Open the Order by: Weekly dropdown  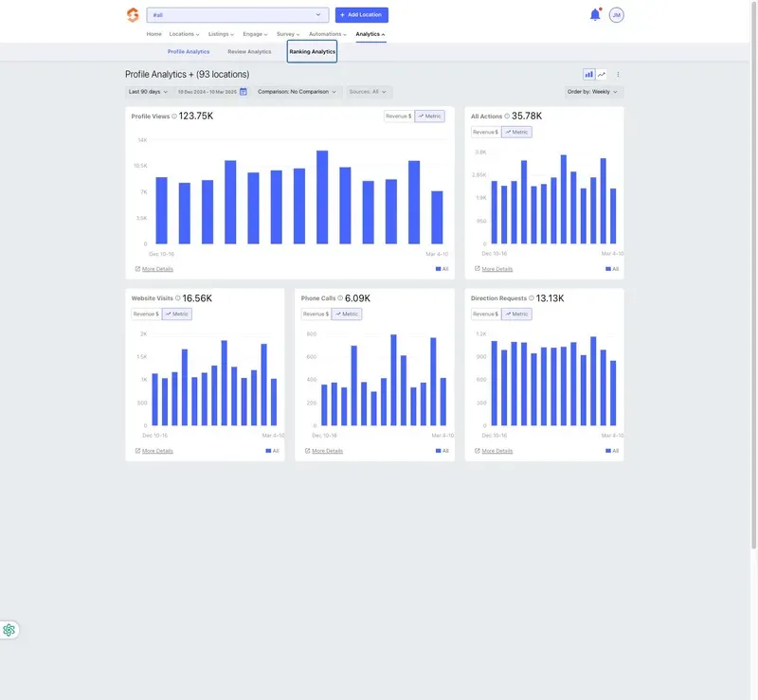[593, 91]
